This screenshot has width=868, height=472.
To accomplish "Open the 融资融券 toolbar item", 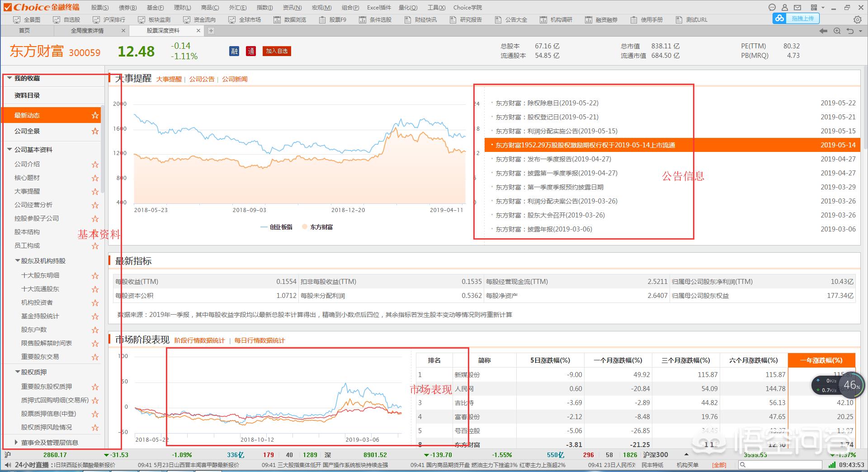I will click(x=601, y=19).
